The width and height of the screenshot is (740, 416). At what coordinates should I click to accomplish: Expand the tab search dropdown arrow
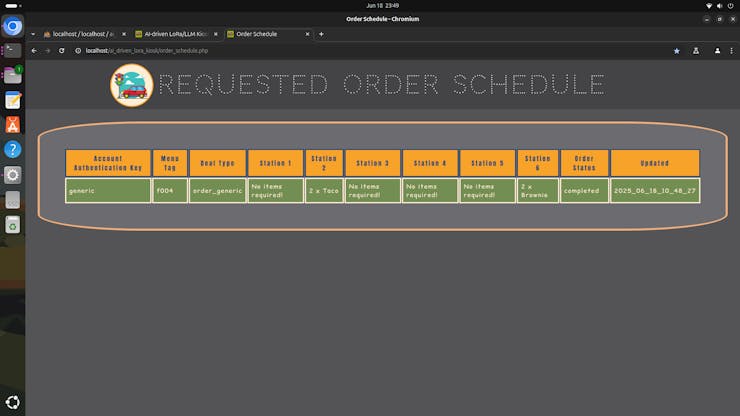tap(33, 34)
